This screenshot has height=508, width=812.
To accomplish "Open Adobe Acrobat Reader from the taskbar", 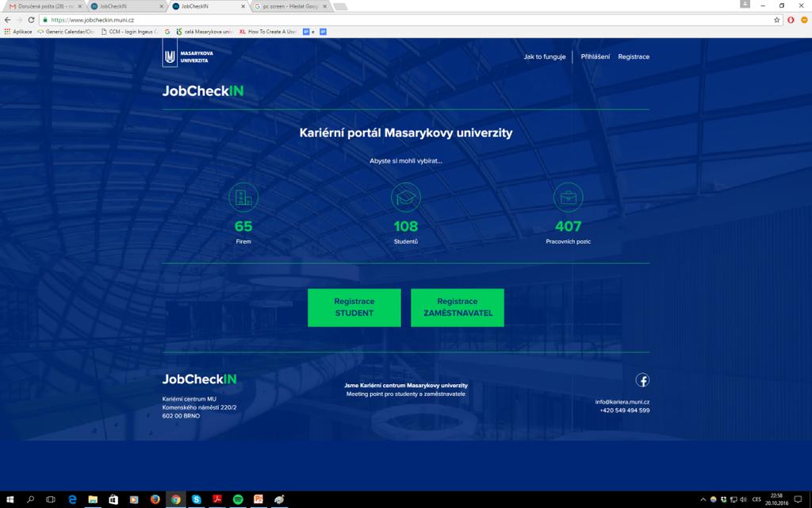I will (x=217, y=500).
